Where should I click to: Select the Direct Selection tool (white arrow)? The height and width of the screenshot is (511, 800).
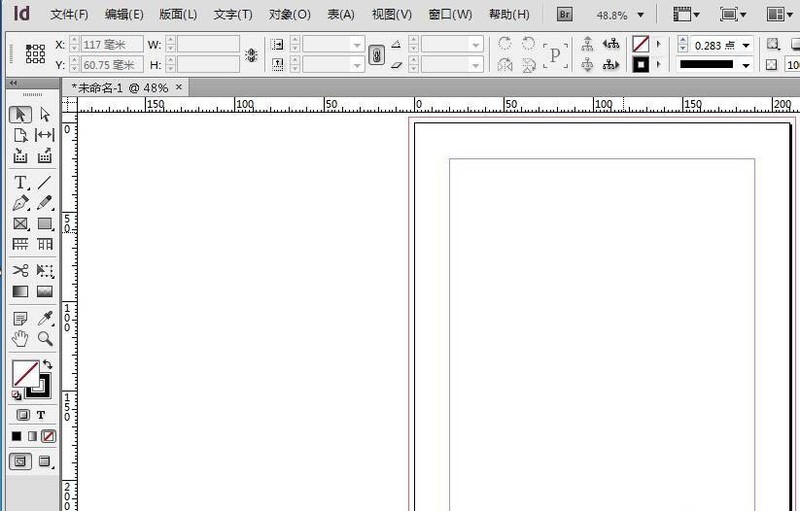(45, 115)
